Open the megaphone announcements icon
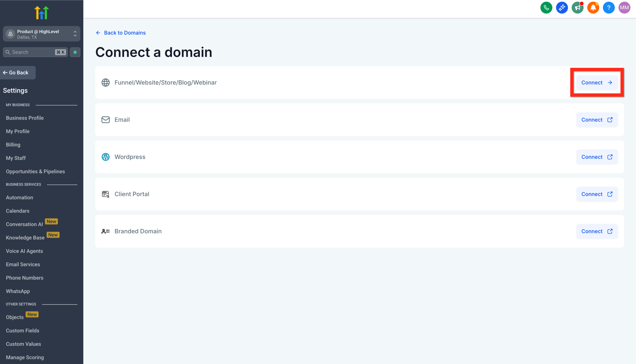This screenshot has width=636, height=364. [577, 7]
